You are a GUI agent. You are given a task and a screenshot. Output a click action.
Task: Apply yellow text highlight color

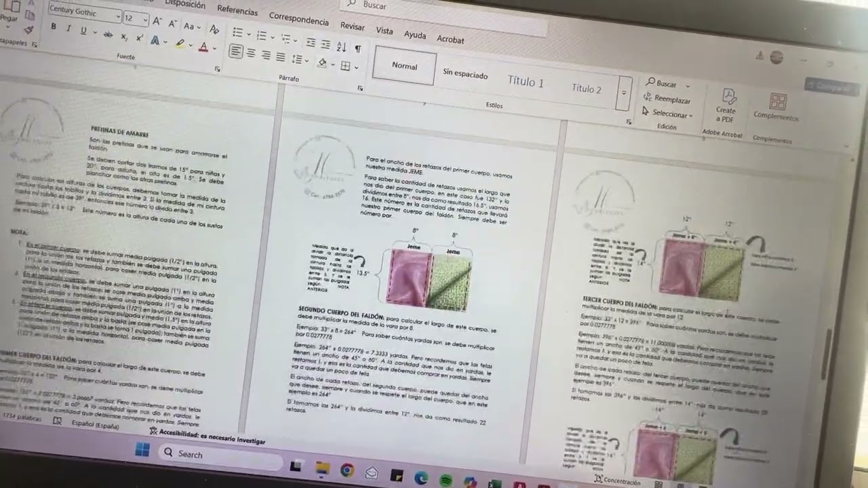point(180,43)
